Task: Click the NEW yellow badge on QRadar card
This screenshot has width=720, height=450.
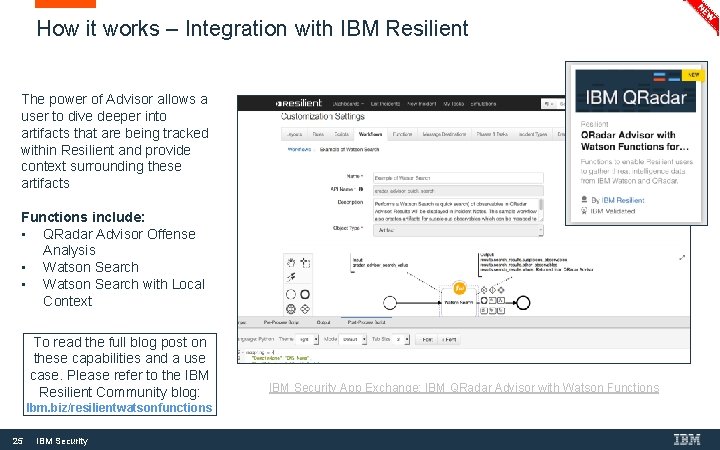Action: coord(693,74)
